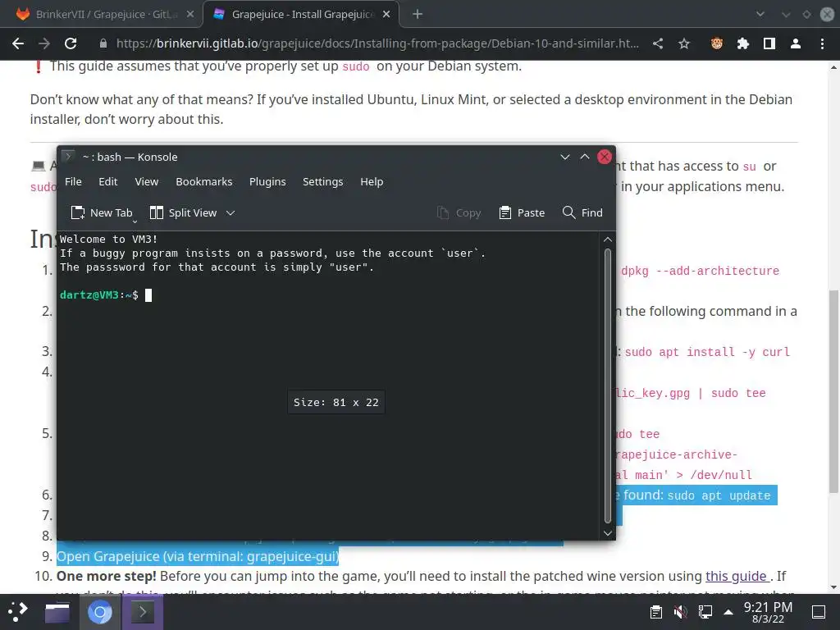840x630 pixels.
Task: Go forward in the browser
Action: 44,43
